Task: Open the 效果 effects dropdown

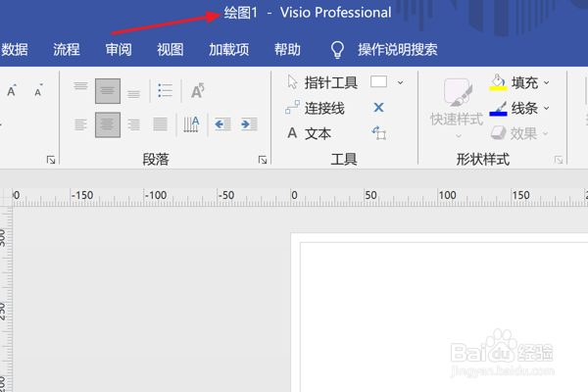Action: coord(519,133)
